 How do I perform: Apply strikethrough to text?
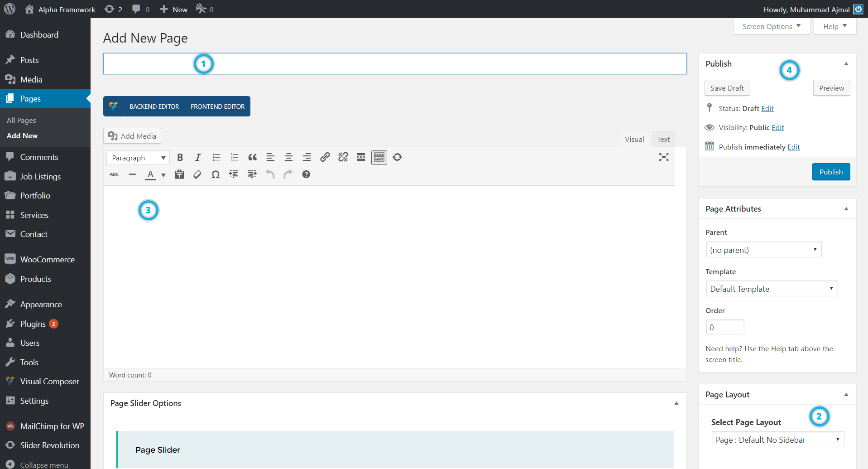tap(114, 174)
